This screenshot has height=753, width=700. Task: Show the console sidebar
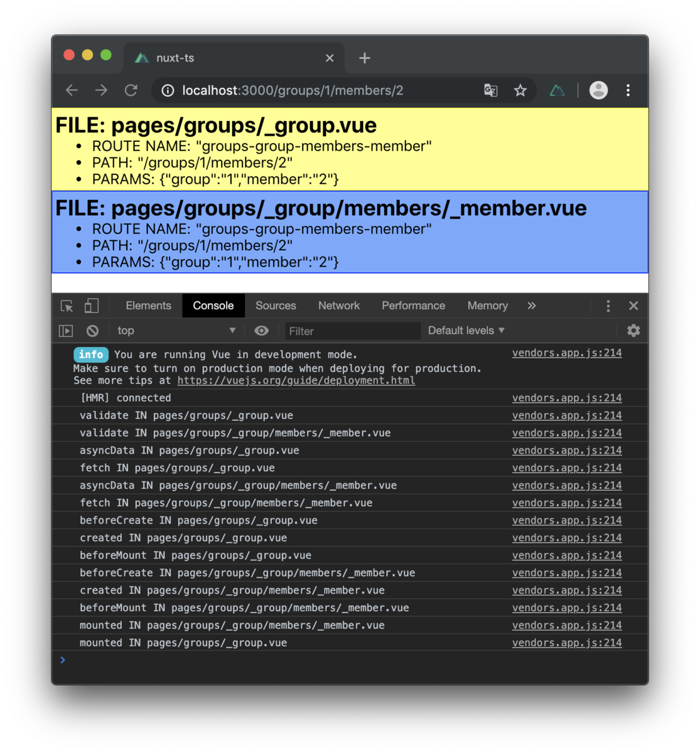click(x=66, y=331)
